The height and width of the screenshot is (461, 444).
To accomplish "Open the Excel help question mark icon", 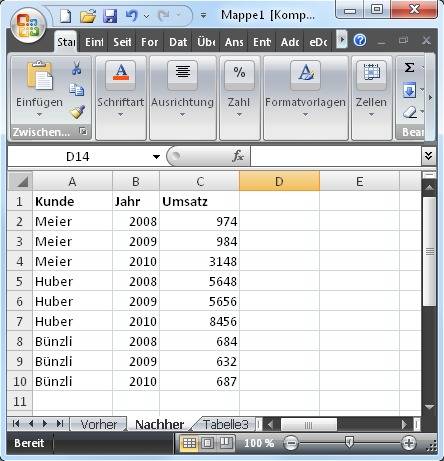I will [x=360, y=40].
